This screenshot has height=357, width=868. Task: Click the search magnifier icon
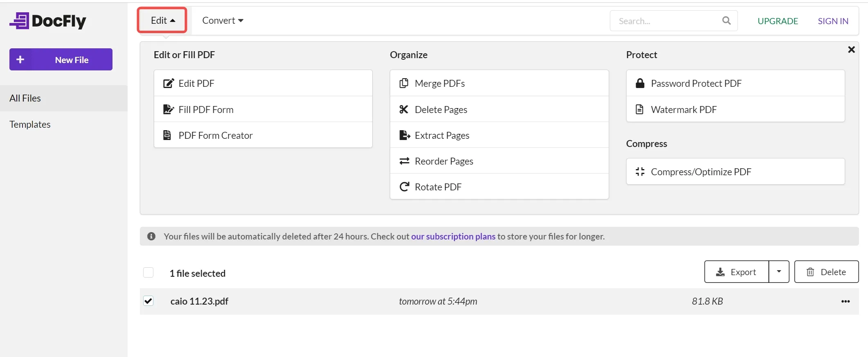(x=726, y=20)
